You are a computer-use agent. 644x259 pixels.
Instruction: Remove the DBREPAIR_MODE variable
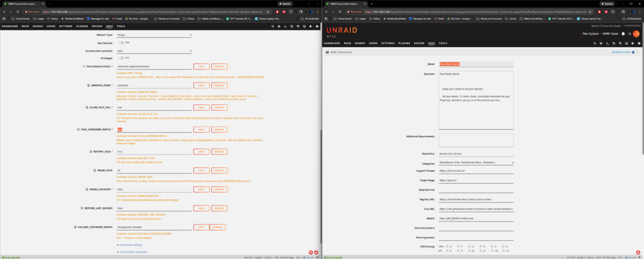(x=220, y=86)
